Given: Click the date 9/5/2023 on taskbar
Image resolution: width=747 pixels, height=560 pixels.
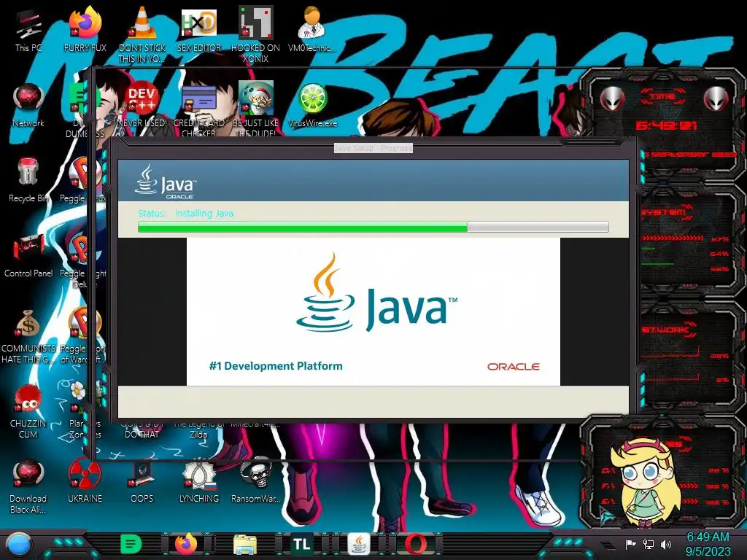Looking at the screenshot, I should click(708, 551).
